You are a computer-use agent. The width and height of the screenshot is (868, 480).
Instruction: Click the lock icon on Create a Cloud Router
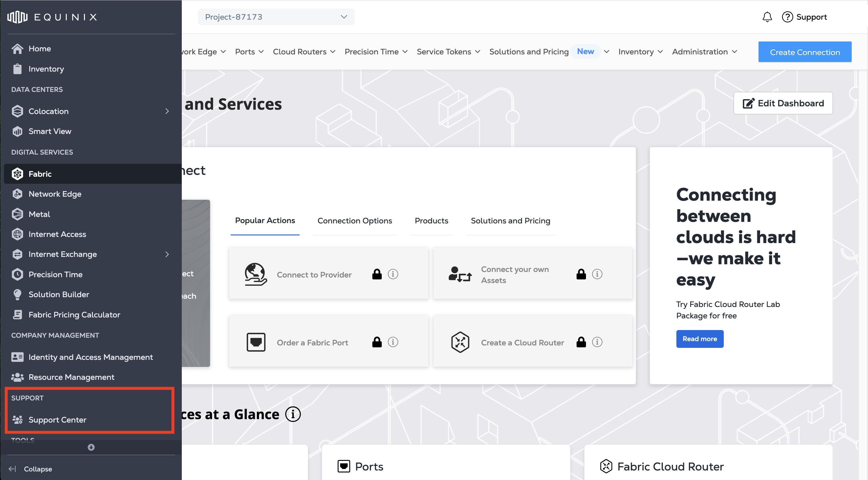tap(581, 342)
